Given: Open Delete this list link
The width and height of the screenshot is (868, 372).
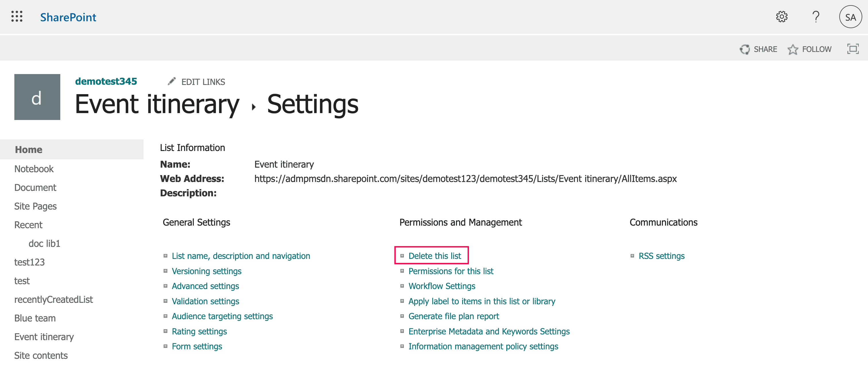Looking at the screenshot, I should [x=435, y=256].
